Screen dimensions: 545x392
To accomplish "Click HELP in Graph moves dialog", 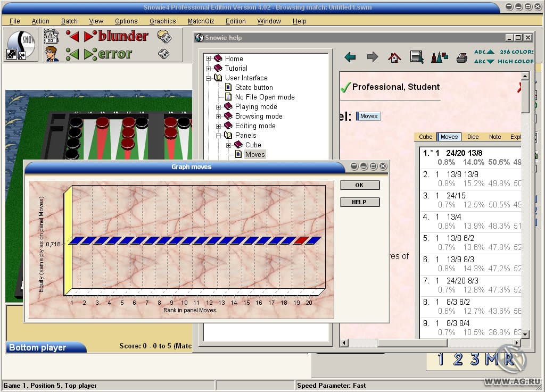I will (x=359, y=202).
